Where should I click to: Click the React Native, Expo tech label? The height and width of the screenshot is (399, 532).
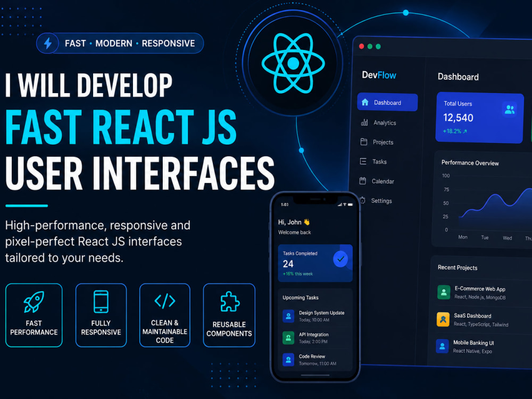(x=472, y=351)
